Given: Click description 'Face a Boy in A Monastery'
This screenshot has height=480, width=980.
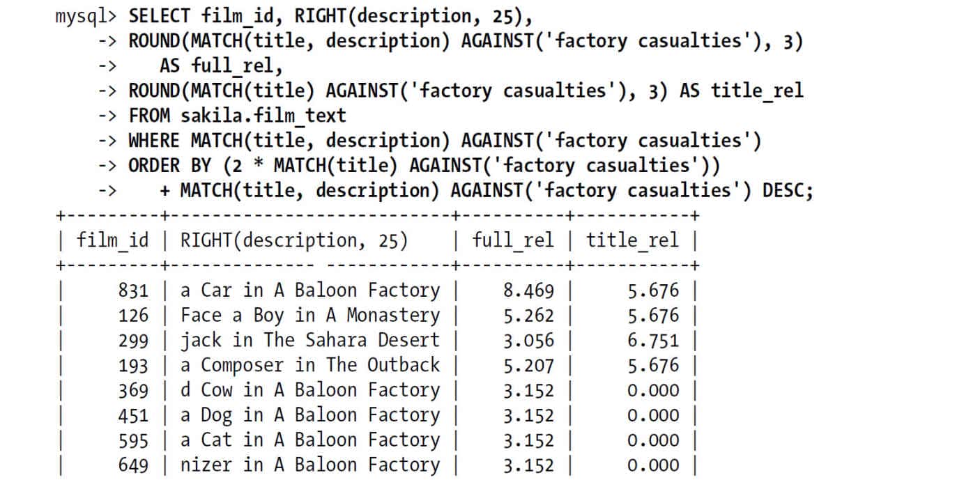Looking at the screenshot, I should coord(310,316).
